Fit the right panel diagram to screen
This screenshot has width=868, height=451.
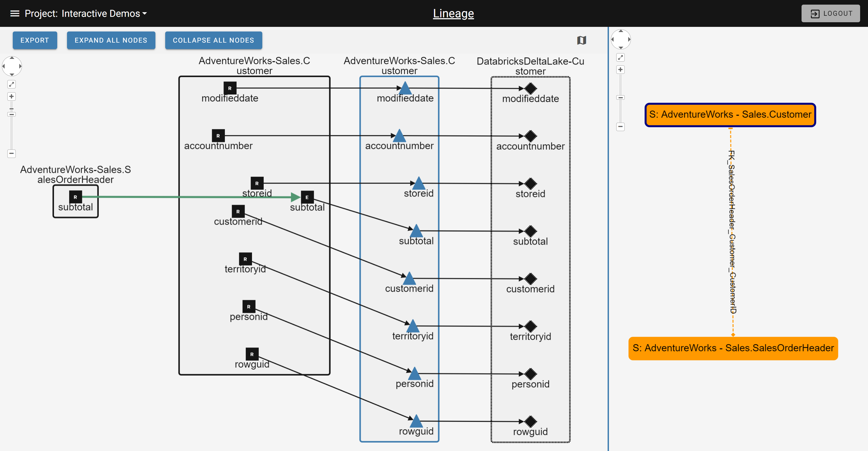[x=620, y=57]
